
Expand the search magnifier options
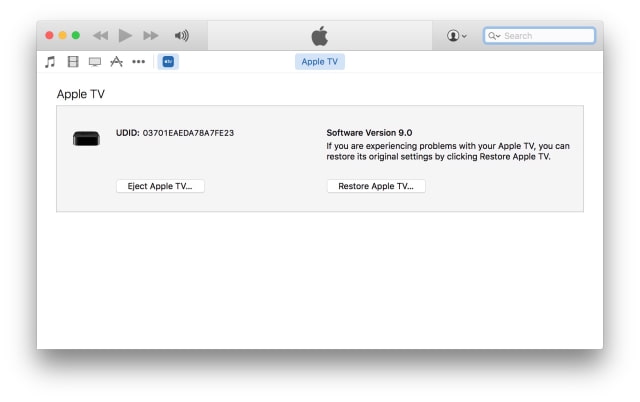point(494,36)
